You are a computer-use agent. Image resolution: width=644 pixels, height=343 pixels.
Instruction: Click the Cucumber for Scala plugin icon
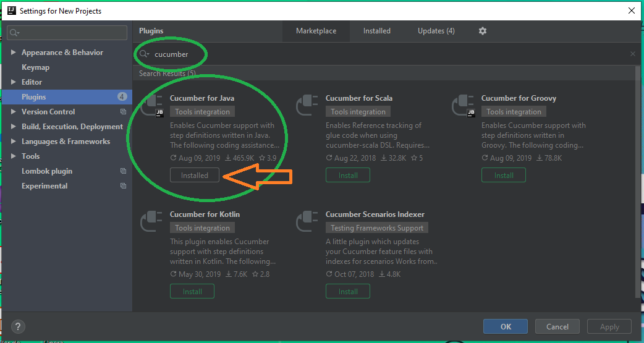307,106
